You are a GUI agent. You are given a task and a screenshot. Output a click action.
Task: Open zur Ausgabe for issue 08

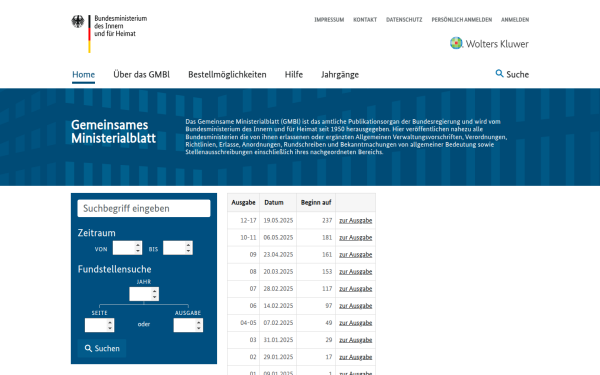[x=355, y=272]
